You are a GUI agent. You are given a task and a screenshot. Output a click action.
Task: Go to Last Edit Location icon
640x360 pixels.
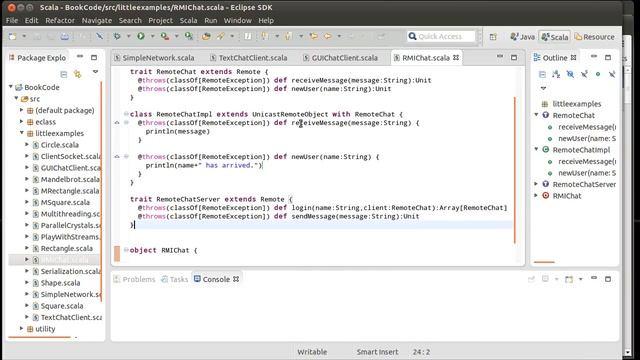[x=313, y=37]
